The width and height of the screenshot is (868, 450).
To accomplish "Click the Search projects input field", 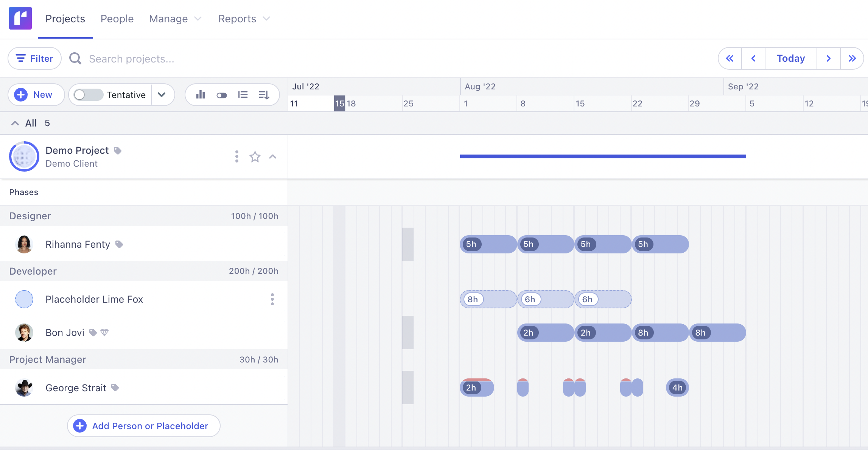I will [x=132, y=59].
